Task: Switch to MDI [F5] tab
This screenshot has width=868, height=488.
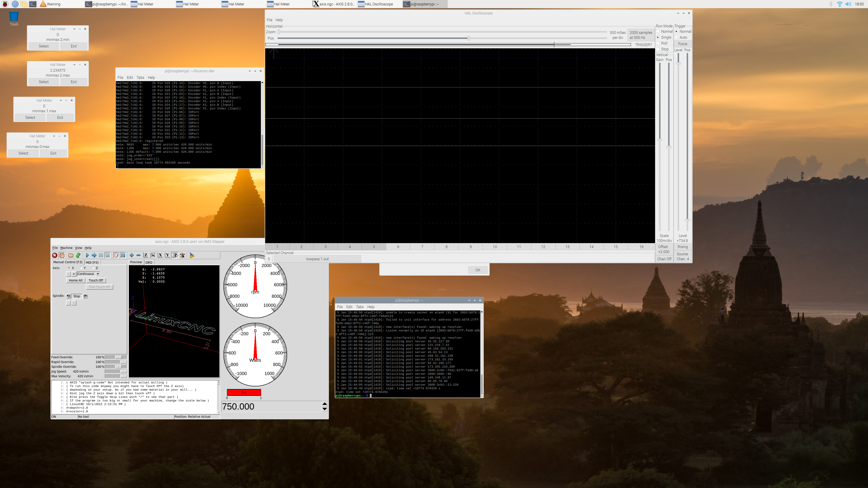Action: (x=92, y=262)
